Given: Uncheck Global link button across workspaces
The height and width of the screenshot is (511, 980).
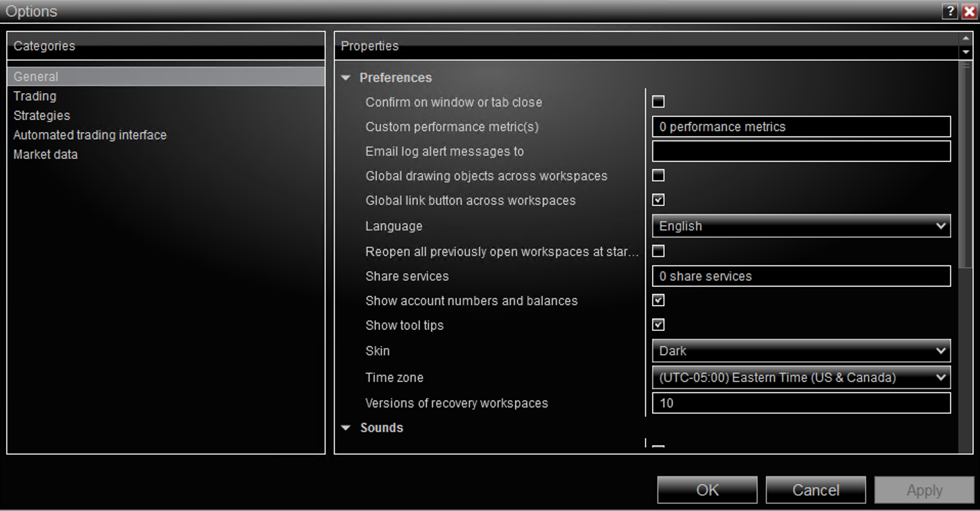Looking at the screenshot, I should coord(658,200).
